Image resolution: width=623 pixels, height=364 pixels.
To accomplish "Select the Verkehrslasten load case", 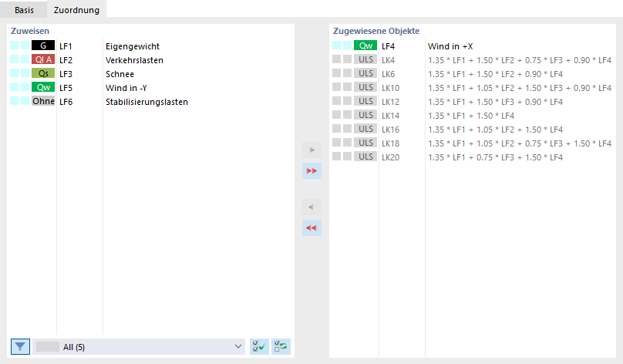I will point(134,60).
